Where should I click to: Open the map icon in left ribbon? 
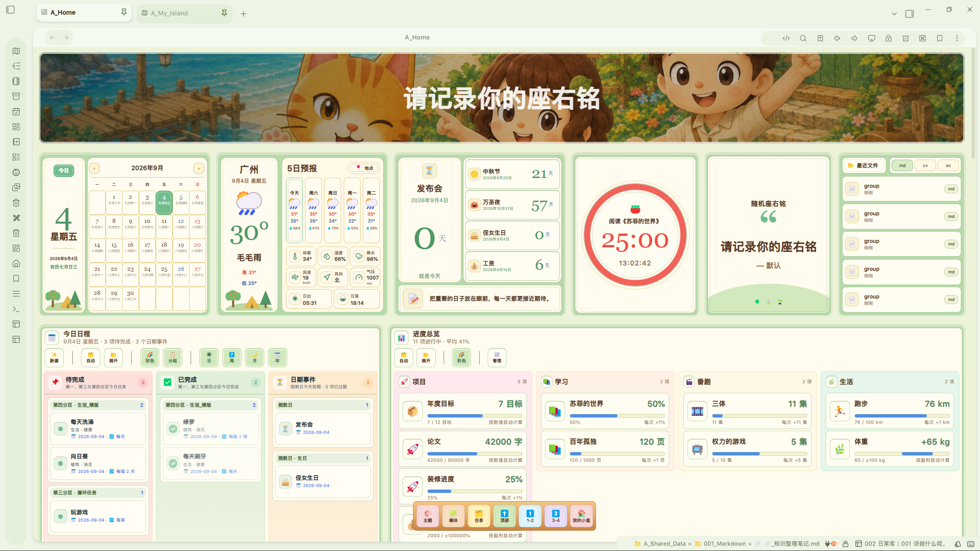coord(16,51)
